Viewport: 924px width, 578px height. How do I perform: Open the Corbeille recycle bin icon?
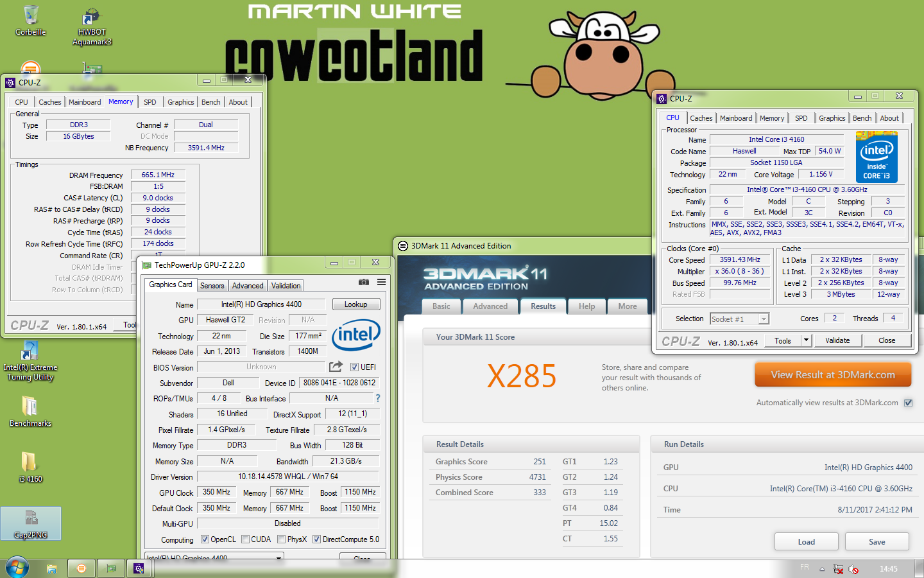pos(30,21)
